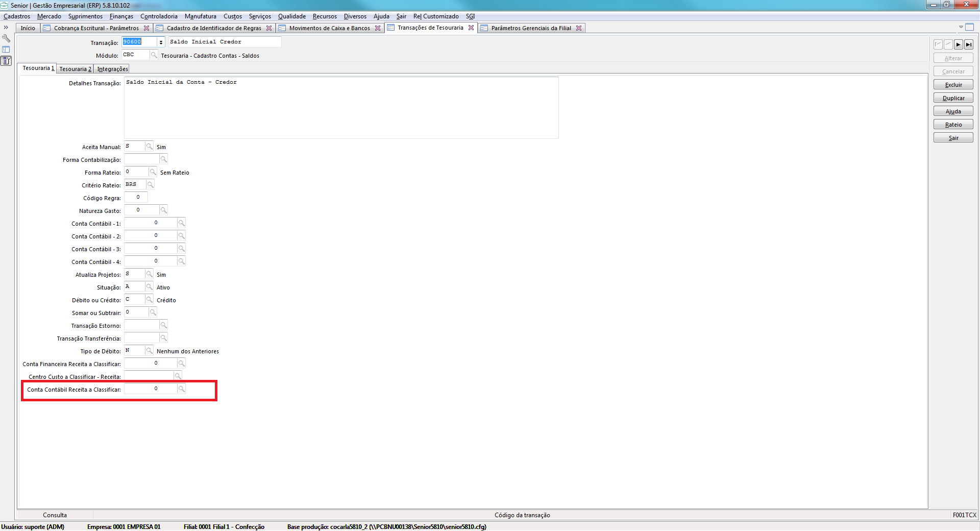Expand the left sidebar with double chevron
The height and width of the screenshot is (531, 980).
[6, 28]
